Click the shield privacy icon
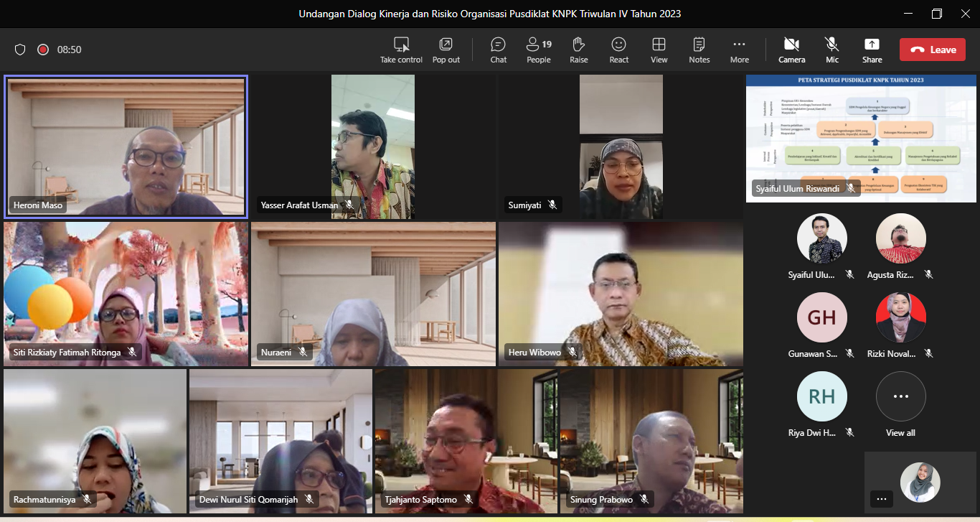980x522 pixels. coord(20,50)
